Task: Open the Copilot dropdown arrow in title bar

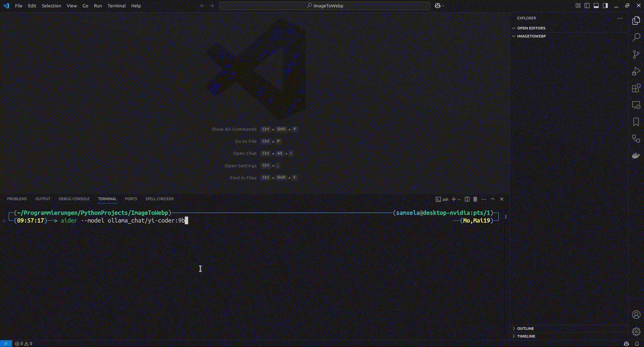Action: coord(443,6)
